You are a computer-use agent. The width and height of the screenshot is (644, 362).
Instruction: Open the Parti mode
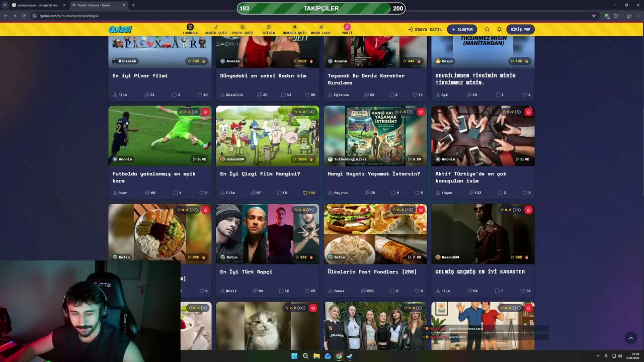pos(347,30)
